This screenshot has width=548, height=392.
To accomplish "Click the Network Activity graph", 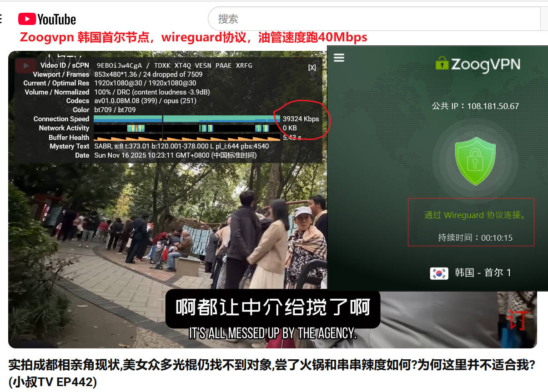I will tap(186, 128).
